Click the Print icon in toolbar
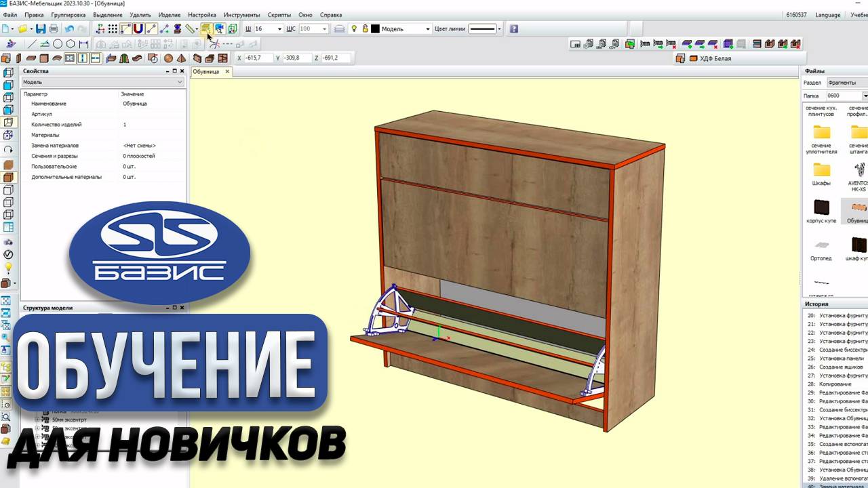 (54, 29)
